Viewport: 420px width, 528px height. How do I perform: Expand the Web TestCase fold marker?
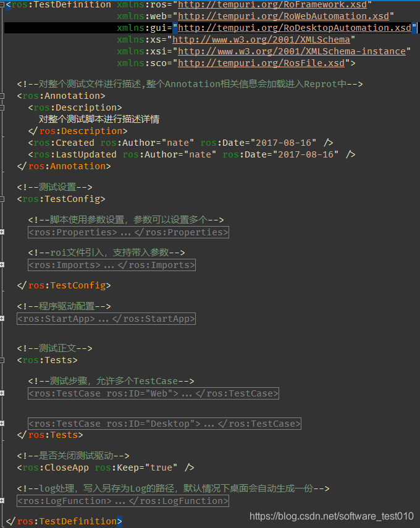(x=2, y=393)
